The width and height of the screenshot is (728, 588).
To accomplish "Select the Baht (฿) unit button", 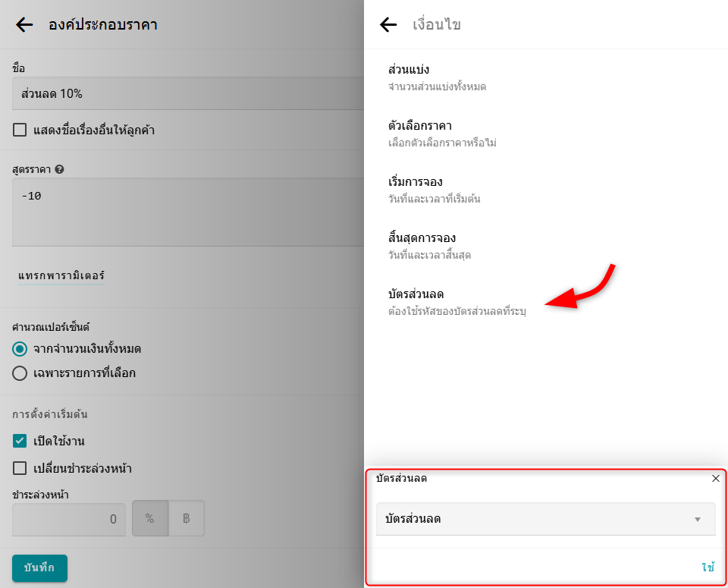I will tap(186, 519).
